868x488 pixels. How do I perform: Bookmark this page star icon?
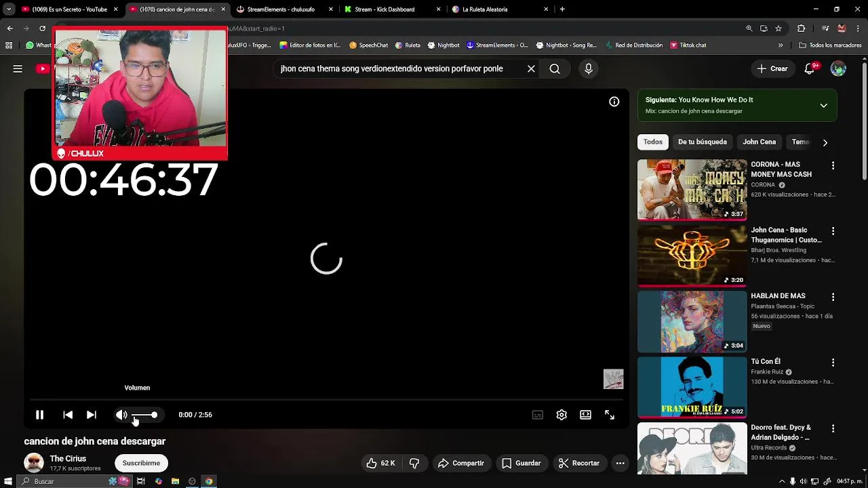point(778,28)
